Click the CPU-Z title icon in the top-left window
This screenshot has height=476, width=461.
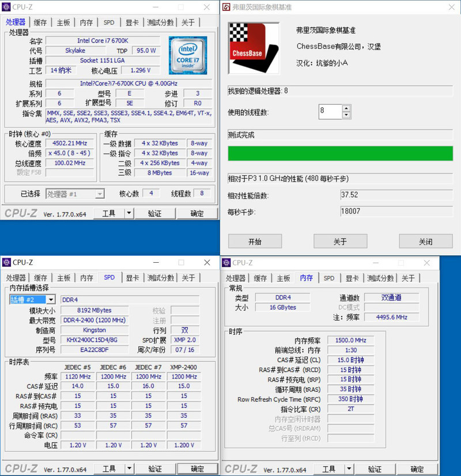(x=6, y=7)
